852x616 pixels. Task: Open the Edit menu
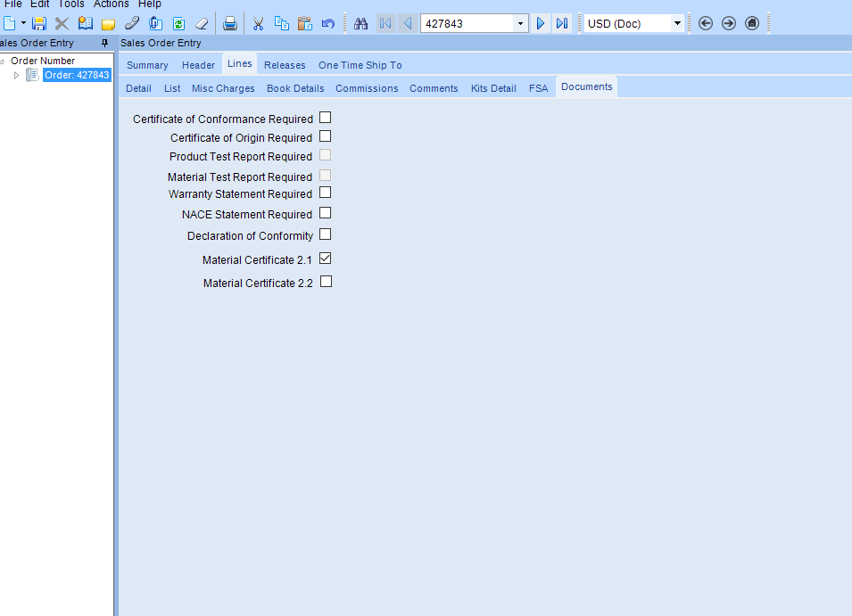point(39,4)
